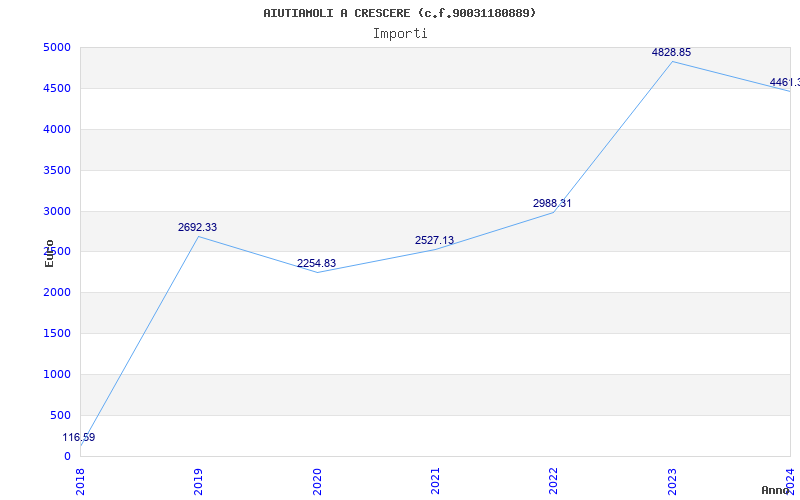Click the data label 2527.13
Viewport: 800px width, 500px height.
pyautogui.click(x=434, y=240)
